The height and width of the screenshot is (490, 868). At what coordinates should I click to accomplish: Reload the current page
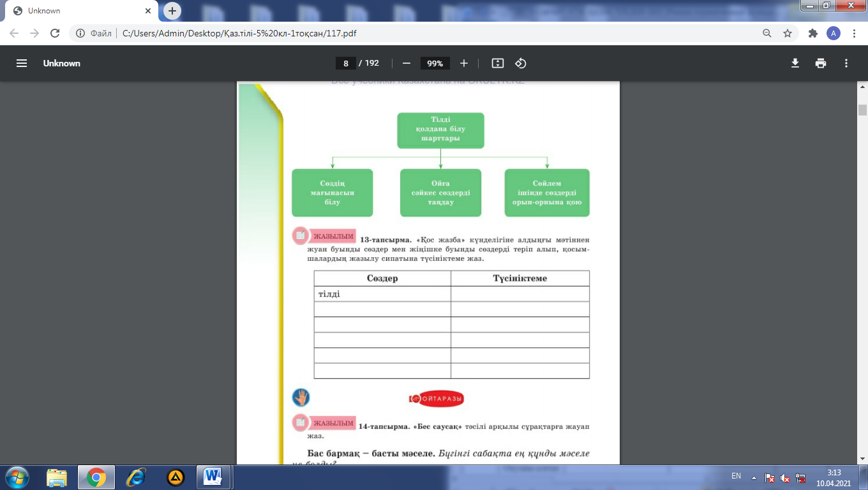click(x=55, y=33)
